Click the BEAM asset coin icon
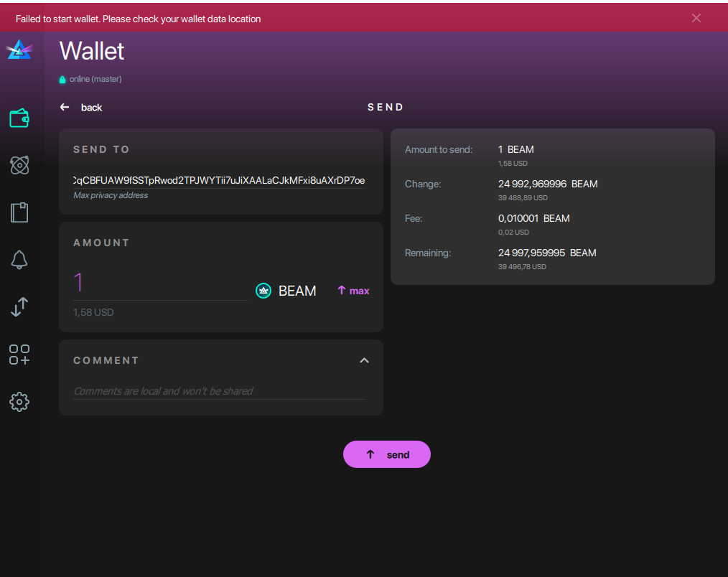Screen dimensions: 728x577 [x=263, y=290]
